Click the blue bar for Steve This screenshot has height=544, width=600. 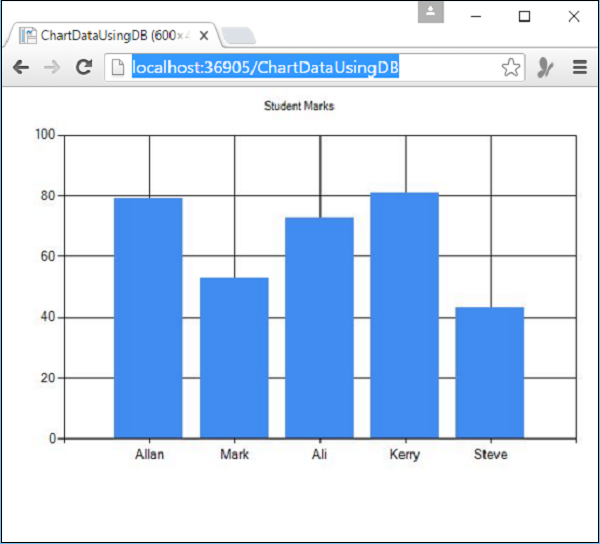click(x=490, y=373)
